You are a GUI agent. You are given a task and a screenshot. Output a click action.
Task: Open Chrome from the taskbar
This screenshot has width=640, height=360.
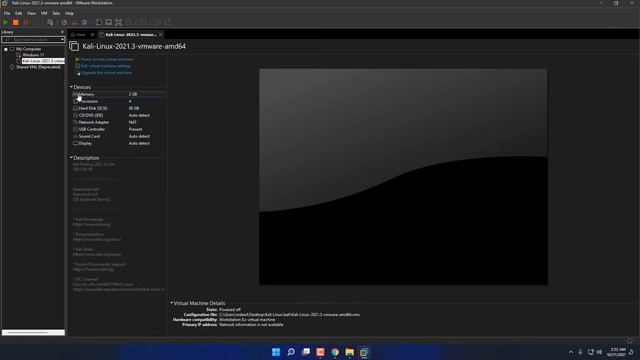(335, 352)
